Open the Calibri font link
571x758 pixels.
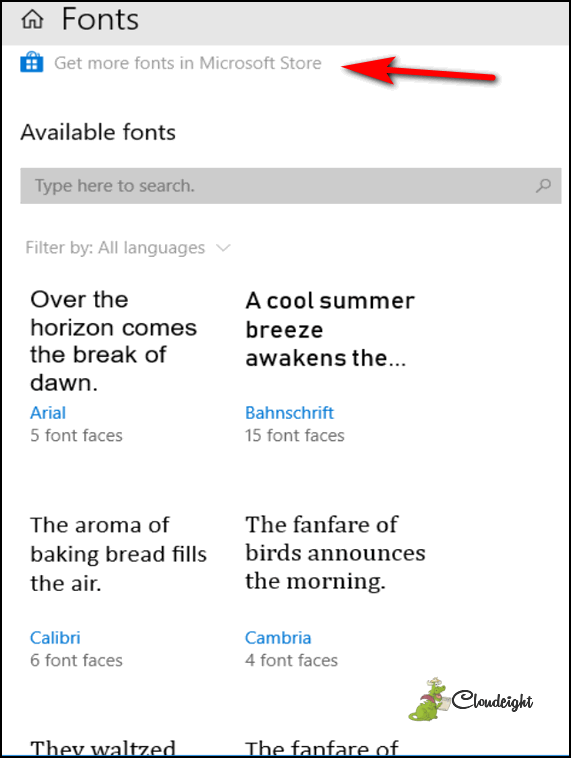click(55, 638)
